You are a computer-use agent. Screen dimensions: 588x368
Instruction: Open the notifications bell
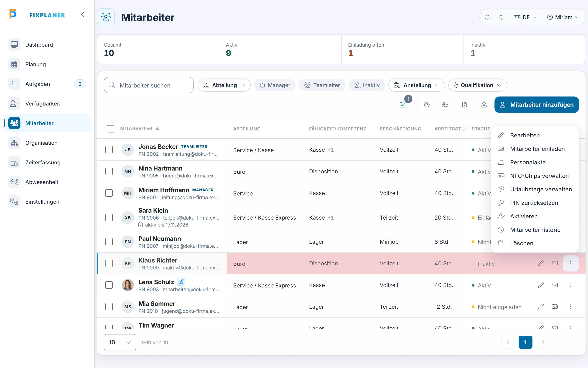point(487,17)
